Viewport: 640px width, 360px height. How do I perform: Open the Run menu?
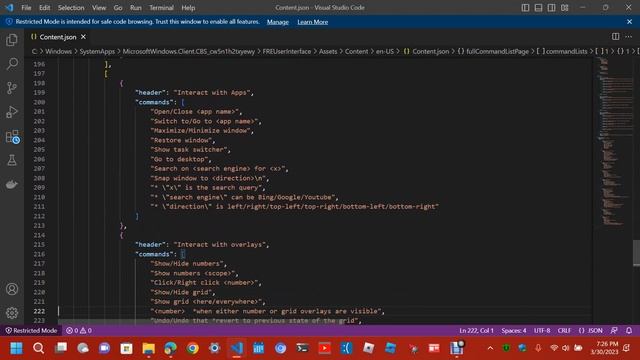[x=136, y=8]
